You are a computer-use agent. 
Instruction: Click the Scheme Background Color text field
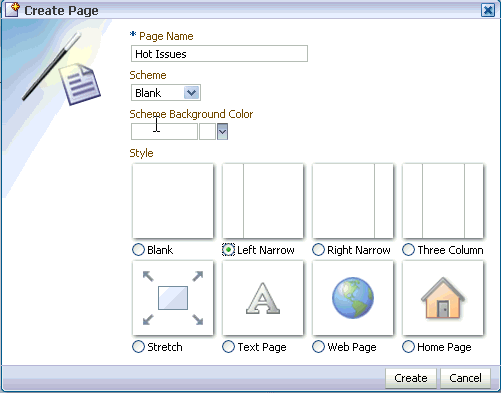pos(164,132)
